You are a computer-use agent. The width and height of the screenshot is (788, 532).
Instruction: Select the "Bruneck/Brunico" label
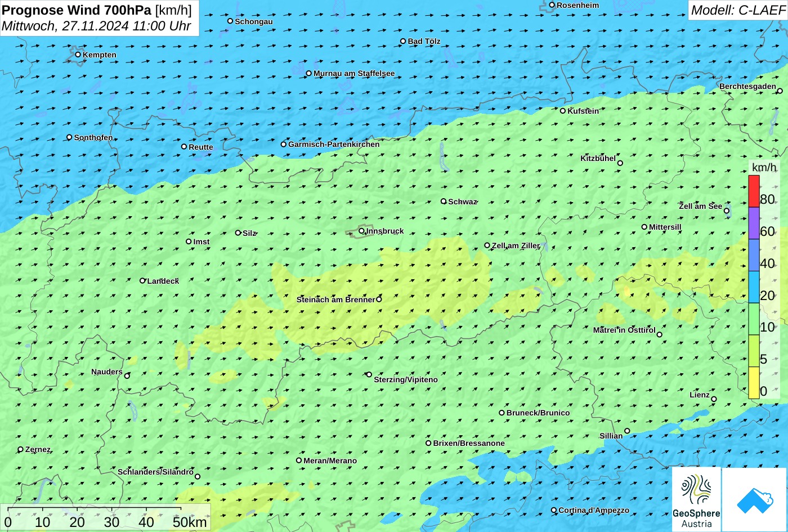click(x=538, y=413)
